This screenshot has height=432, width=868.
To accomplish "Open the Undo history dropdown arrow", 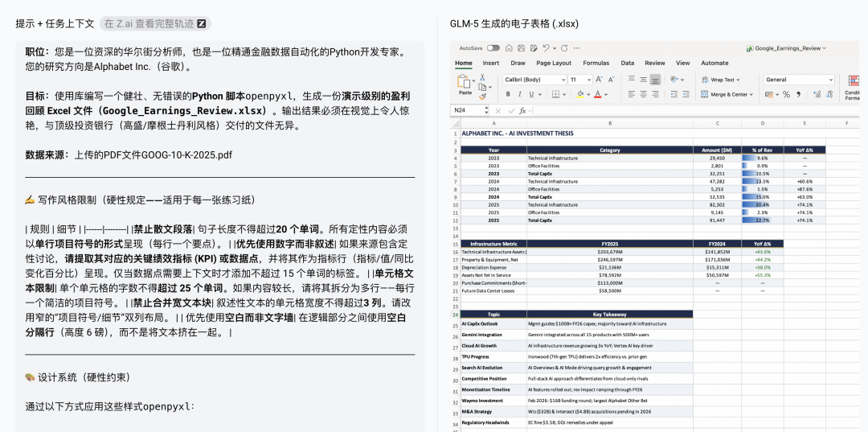I will [x=553, y=48].
